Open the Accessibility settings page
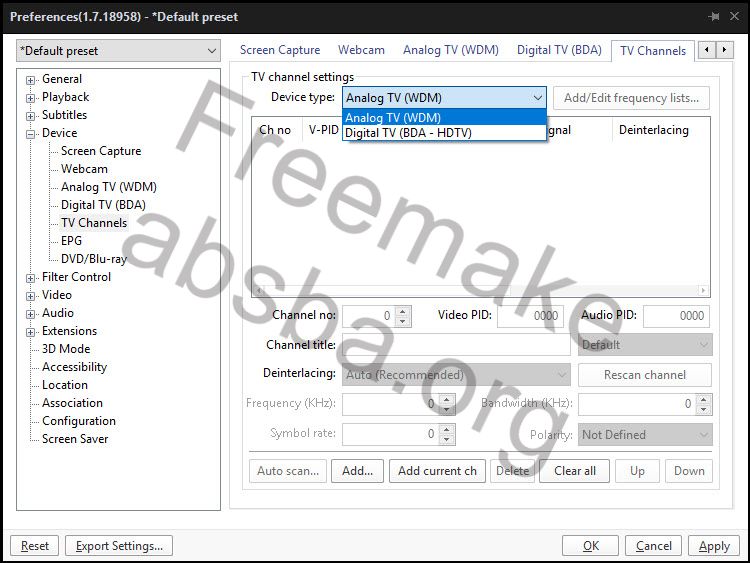This screenshot has width=750, height=563. tap(74, 367)
